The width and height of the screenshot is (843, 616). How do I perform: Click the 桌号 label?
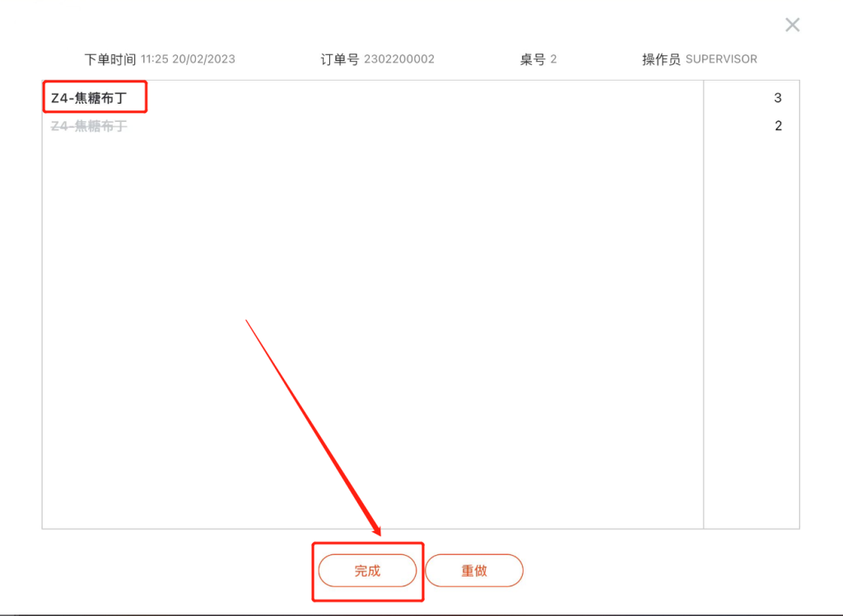533,59
